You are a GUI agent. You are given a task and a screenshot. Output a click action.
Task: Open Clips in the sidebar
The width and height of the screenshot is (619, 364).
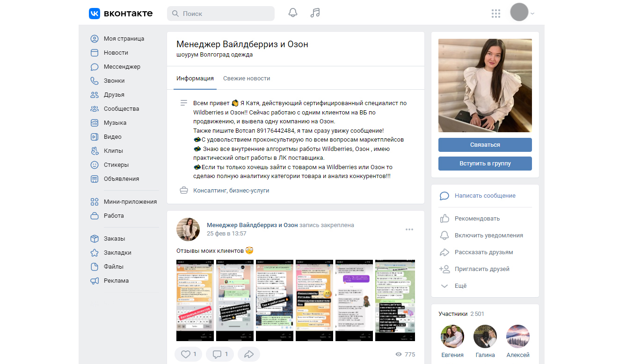tap(113, 151)
